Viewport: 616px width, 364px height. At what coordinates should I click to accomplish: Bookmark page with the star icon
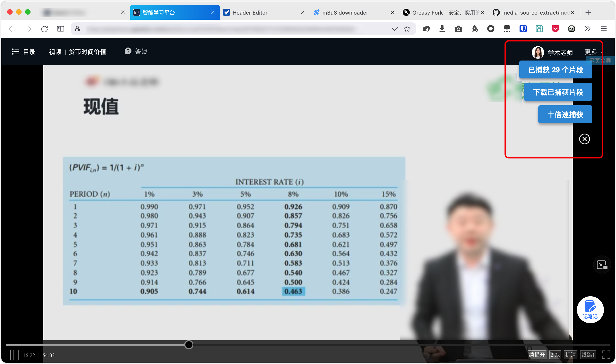(407, 29)
